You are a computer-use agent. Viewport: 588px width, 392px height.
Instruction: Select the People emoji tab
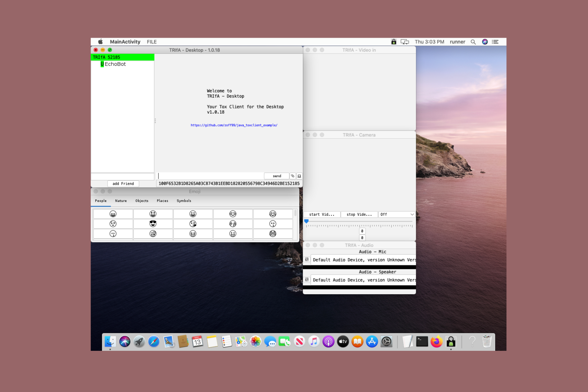coord(101,201)
